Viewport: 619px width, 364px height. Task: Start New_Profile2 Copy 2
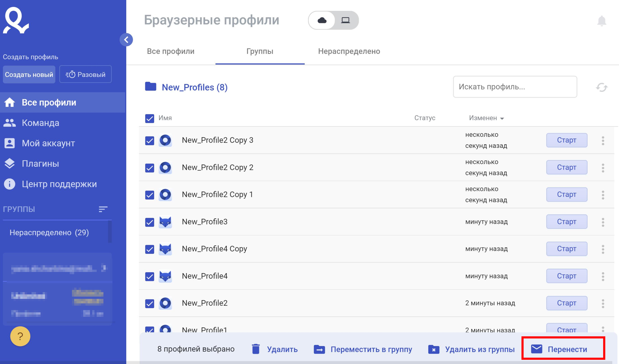(567, 168)
